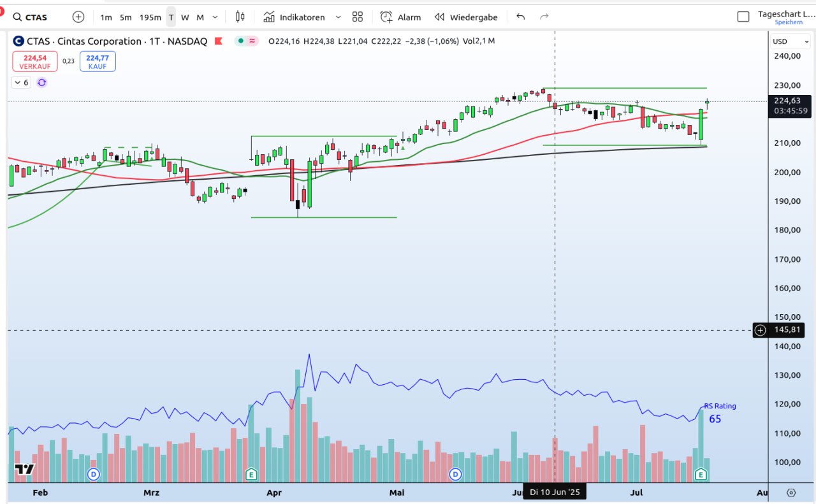Open the Indikatoren menu

(x=294, y=17)
